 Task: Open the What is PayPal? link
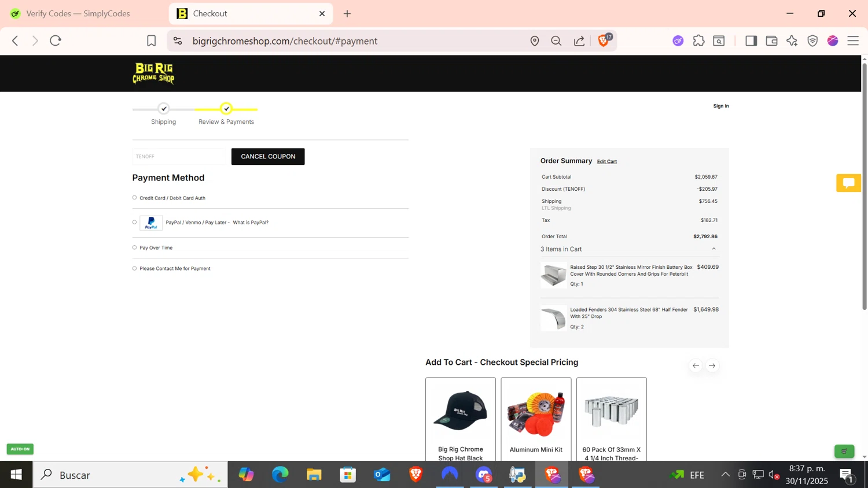click(x=251, y=223)
